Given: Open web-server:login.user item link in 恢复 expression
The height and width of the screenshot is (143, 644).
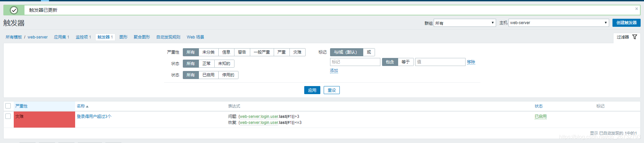Looking at the screenshot, I should (x=259, y=123).
